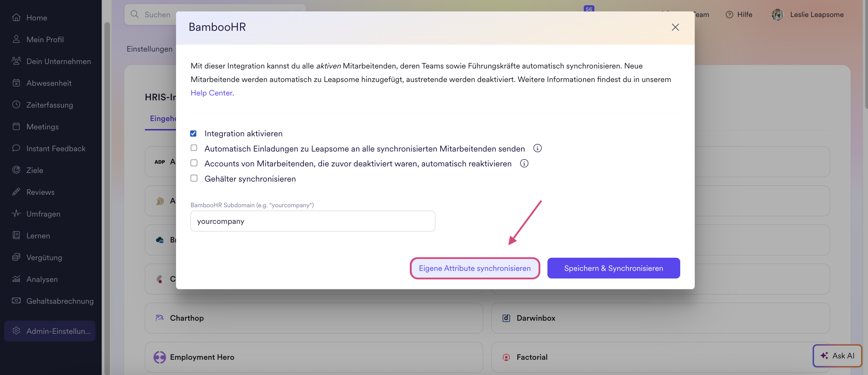The height and width of the screenshot is (375, 868).
Task: Uncheck Integration aktivieren checkbox
Action: 193,134
